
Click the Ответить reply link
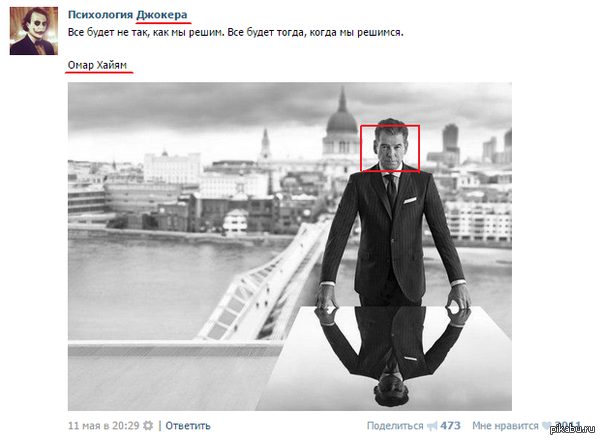pos(188,425)
